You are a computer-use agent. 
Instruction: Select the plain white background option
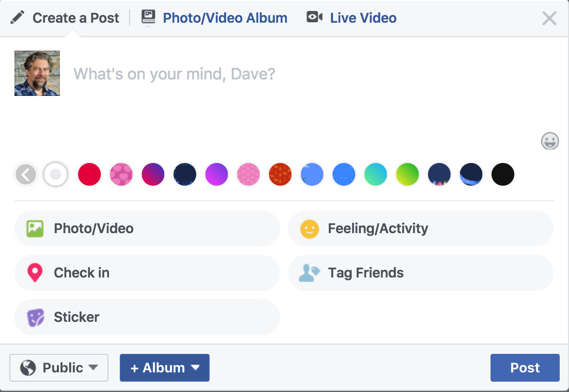(56, 174)
